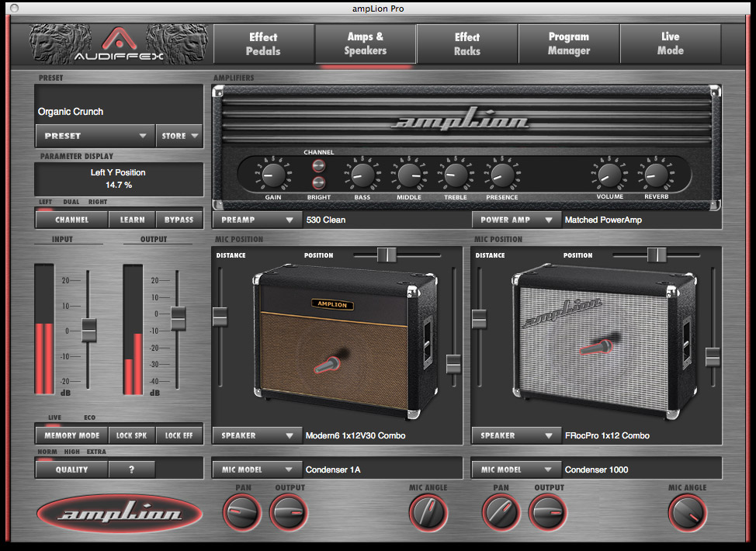Toggle the Left/Dual/Right Channel button
The height and width of the screenshot is (551, 756).
point(72,220)
